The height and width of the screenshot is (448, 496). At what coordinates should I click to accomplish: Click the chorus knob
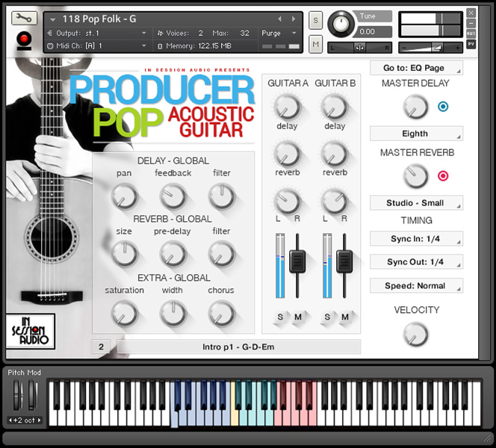tap(221, 314)
